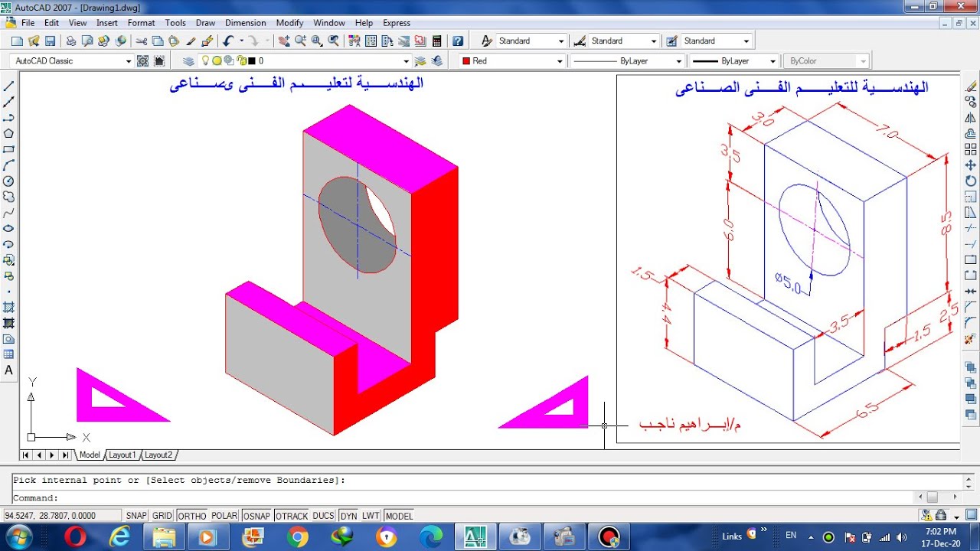Select the Line draw tool

(9, 86)
